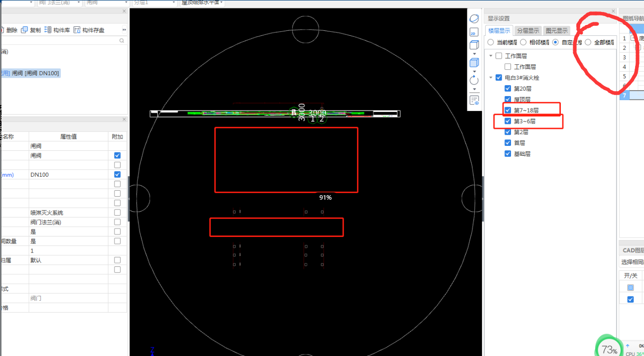This screenshot has height=356, width=644.
Task: Open dropdown under rotate icon
Action: pos(474,89)
